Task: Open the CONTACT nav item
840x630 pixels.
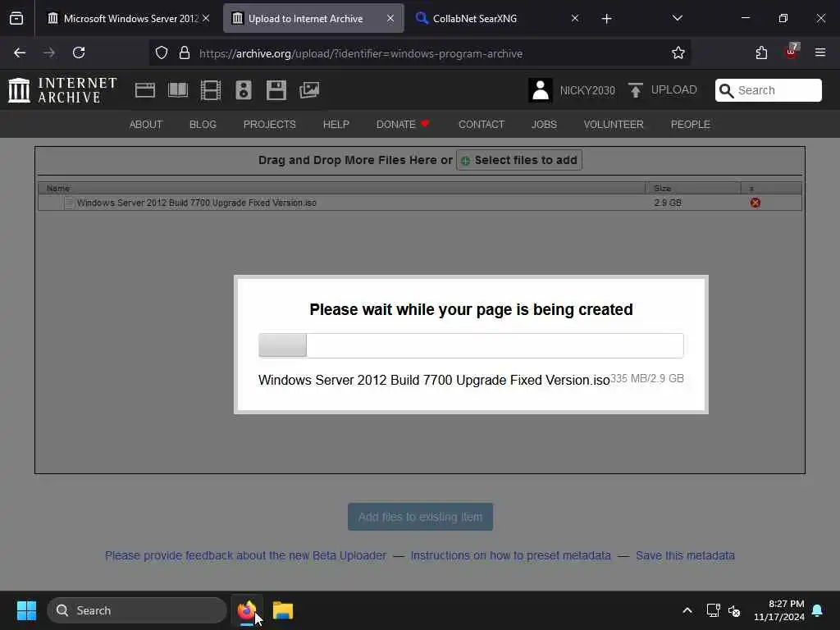Action: click(x=482, y=125)
